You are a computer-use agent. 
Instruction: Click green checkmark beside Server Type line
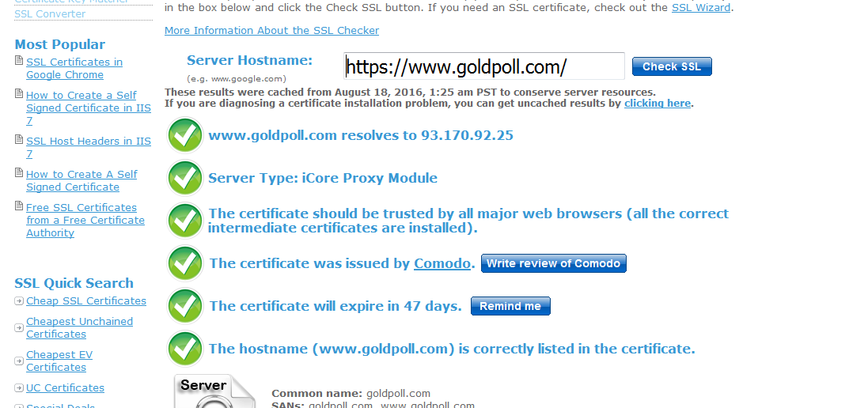pos(185,178)
